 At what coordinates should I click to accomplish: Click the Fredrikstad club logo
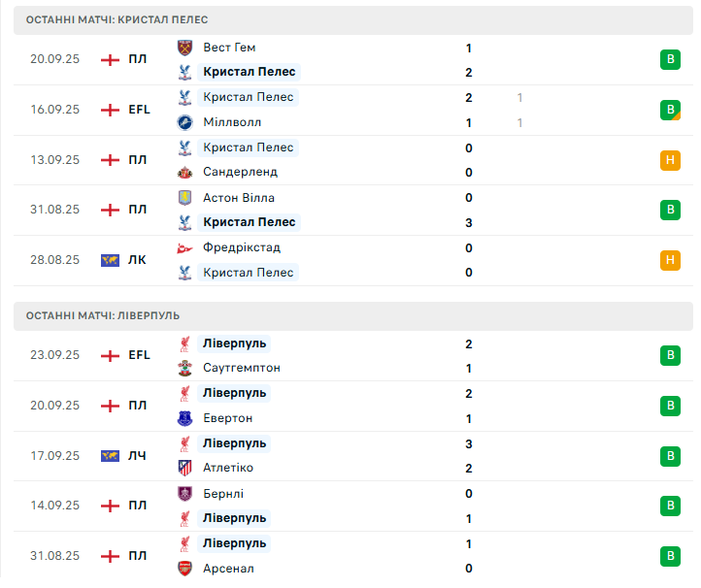184,247
